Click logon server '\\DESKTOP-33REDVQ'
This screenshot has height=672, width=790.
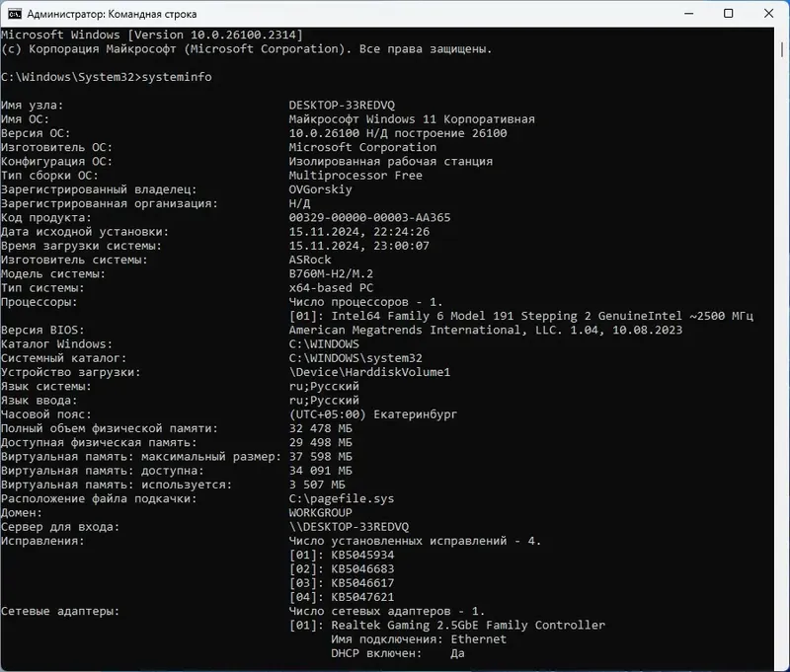(x=349, y=527)
